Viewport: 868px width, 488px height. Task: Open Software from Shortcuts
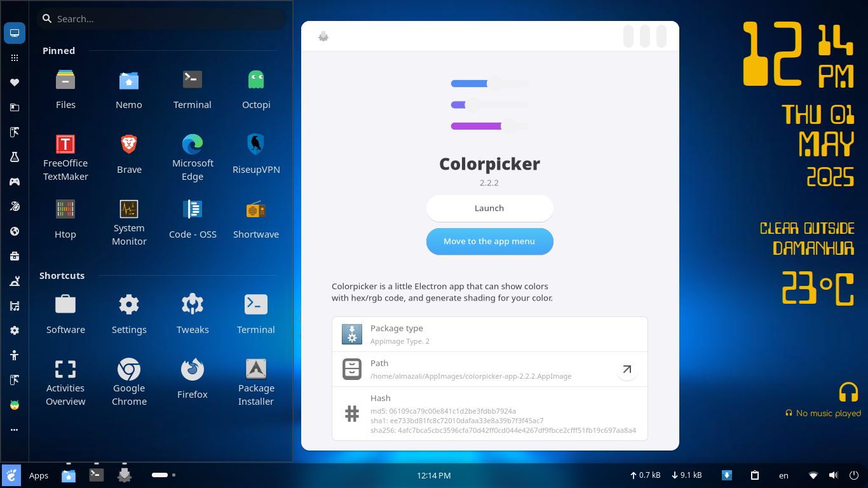click(x=65, y=315)
